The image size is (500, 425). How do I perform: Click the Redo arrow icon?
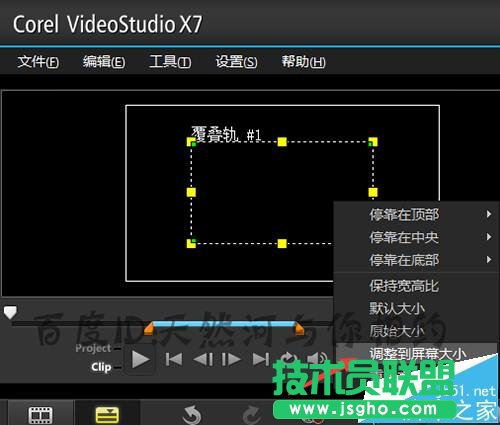click(252, 415)
